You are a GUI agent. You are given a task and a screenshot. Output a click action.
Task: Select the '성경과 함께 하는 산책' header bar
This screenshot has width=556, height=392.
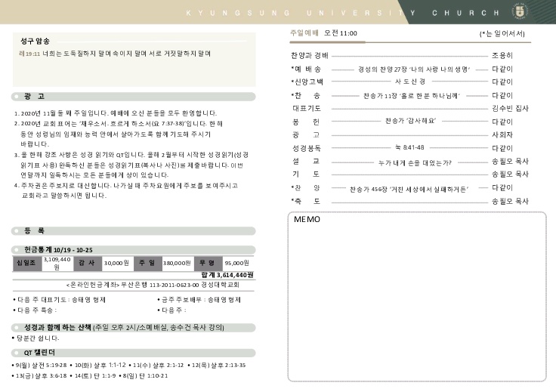click(x=133, y=328)
